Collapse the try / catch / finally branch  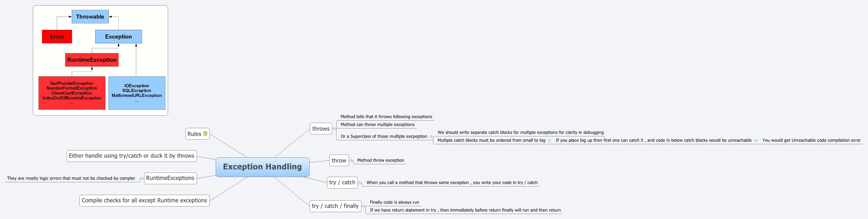[363, 206]
